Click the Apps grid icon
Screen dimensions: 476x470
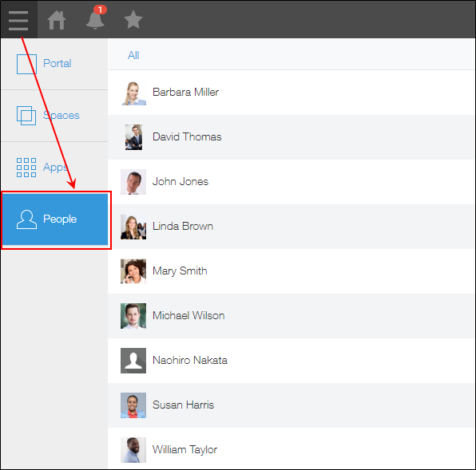pos(26,168)
